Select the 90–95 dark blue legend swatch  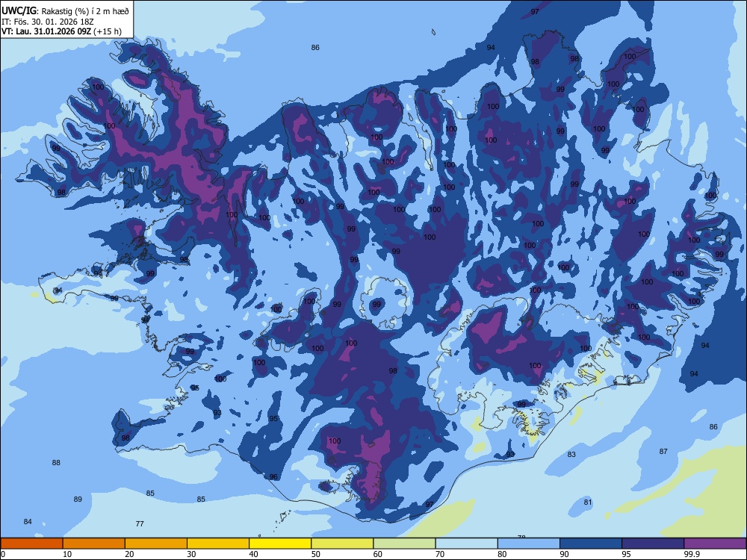[591, 544]
